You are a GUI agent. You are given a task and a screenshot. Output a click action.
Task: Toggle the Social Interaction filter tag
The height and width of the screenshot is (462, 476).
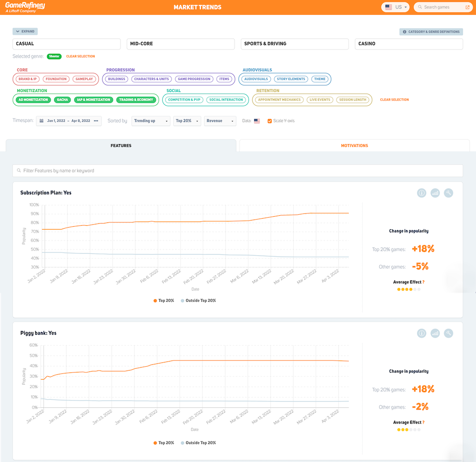point(226,100)
